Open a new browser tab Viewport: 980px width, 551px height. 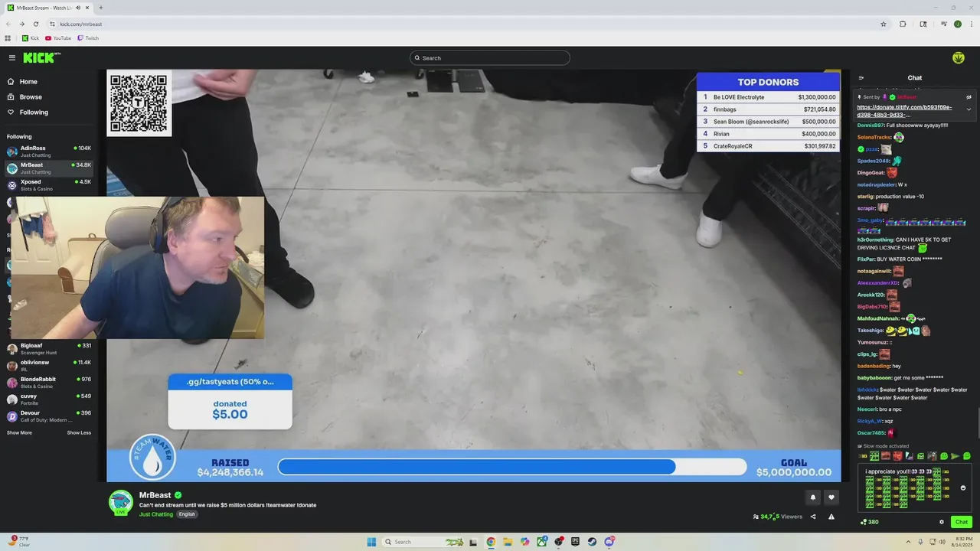pos(100,8)
